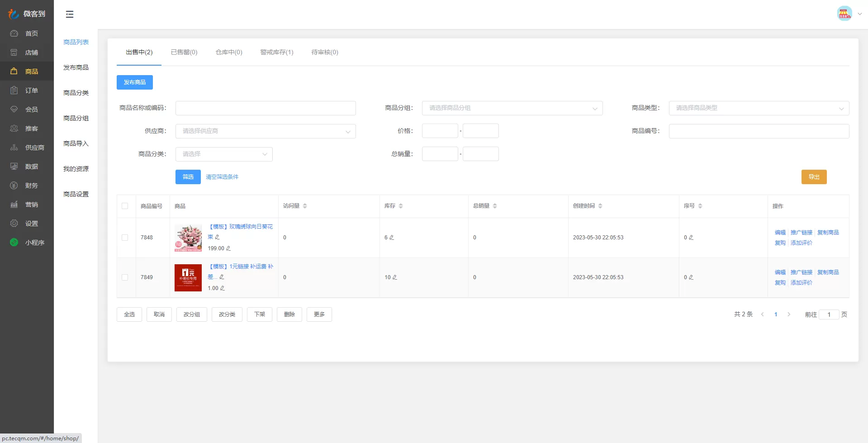Screen dimensions: 868x443
Task: Collapse the sidebar with the hamburger icon
Action: [x=70, y=14]
